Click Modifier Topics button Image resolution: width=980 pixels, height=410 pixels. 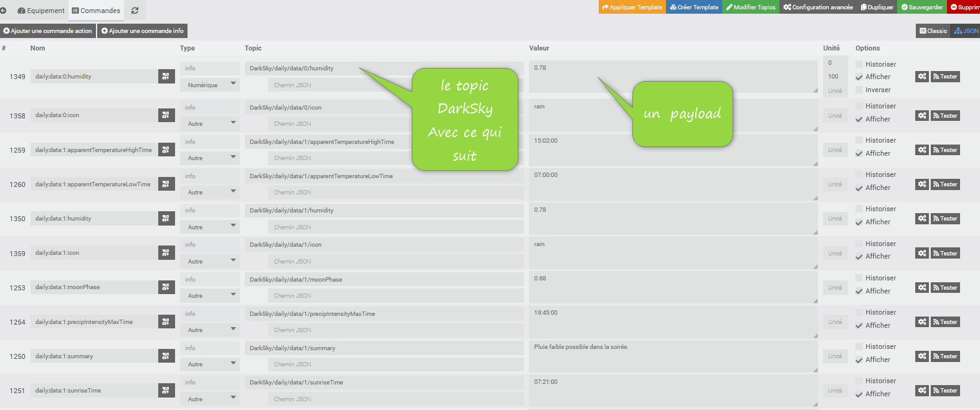point(751,7)
